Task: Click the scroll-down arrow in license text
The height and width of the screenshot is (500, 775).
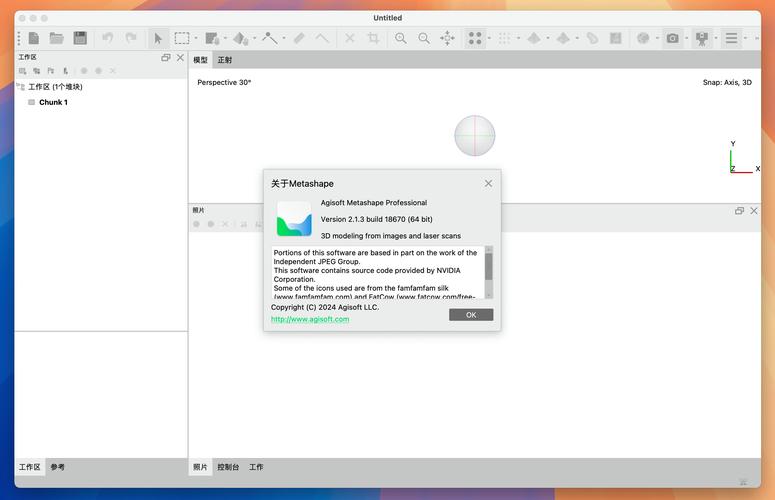Action: (x=489, y=295)
